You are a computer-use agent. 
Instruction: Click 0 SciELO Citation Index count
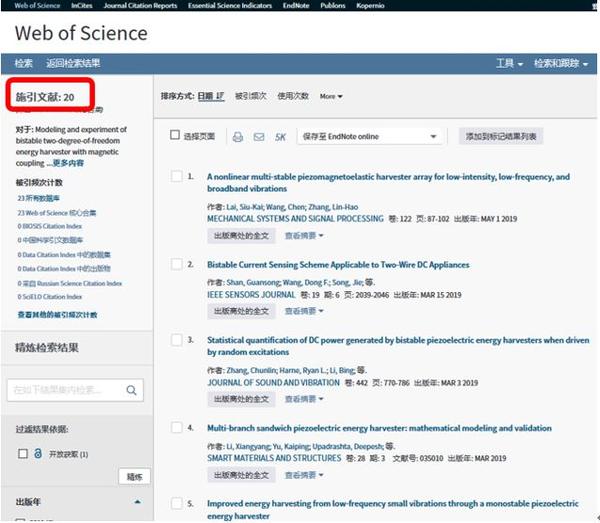click(50, 297)
